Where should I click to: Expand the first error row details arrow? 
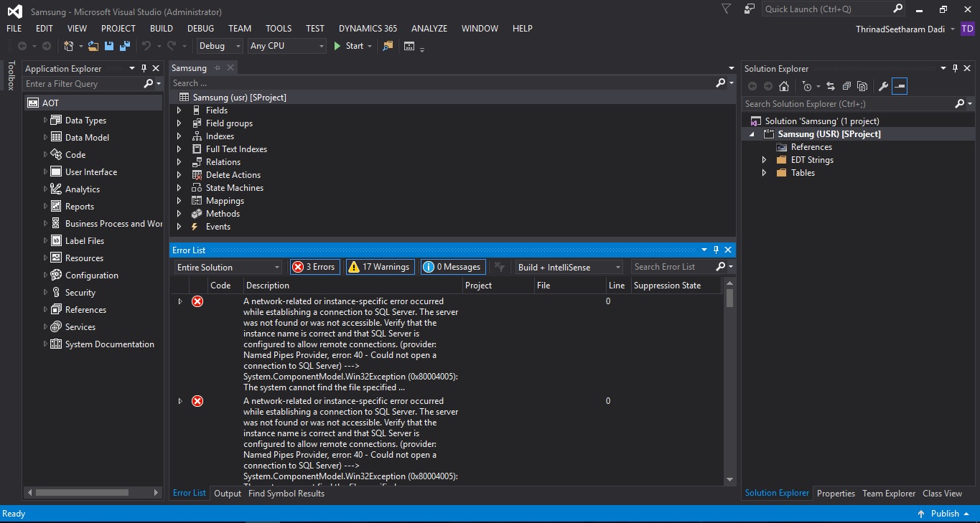point(179,301)
